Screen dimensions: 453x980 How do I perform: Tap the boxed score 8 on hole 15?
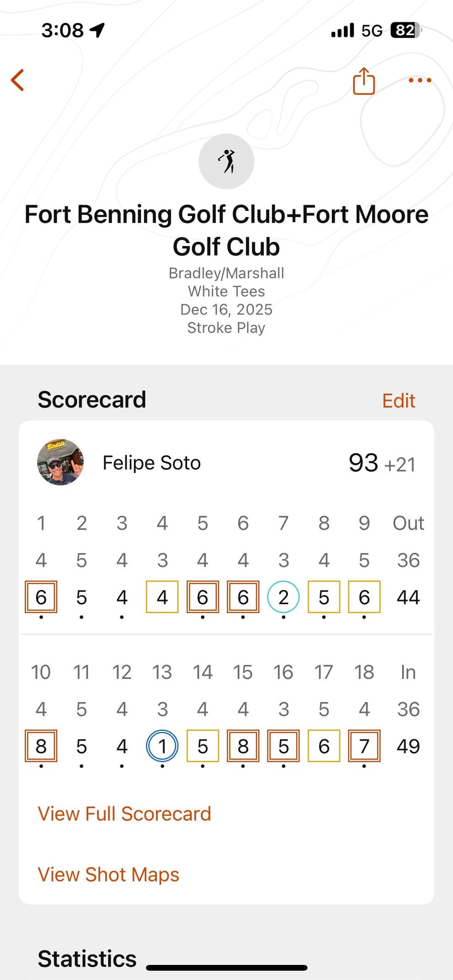pos(243,746)
